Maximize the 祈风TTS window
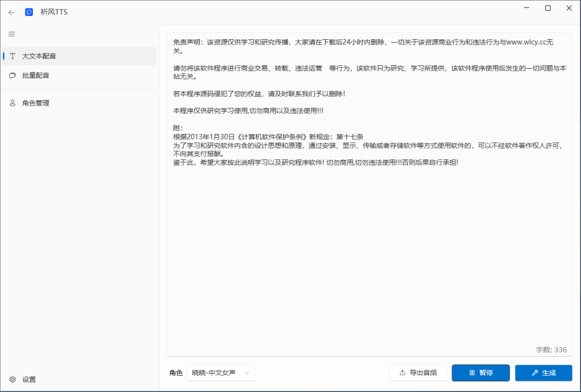Viewport: 581px width, 392px height. (548, 8)
